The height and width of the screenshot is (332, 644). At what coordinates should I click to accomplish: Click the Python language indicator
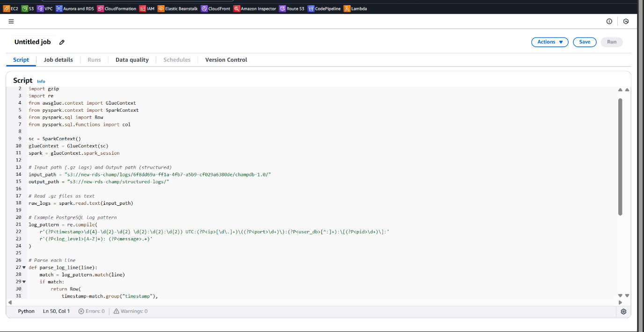click(x=26, y=311)
